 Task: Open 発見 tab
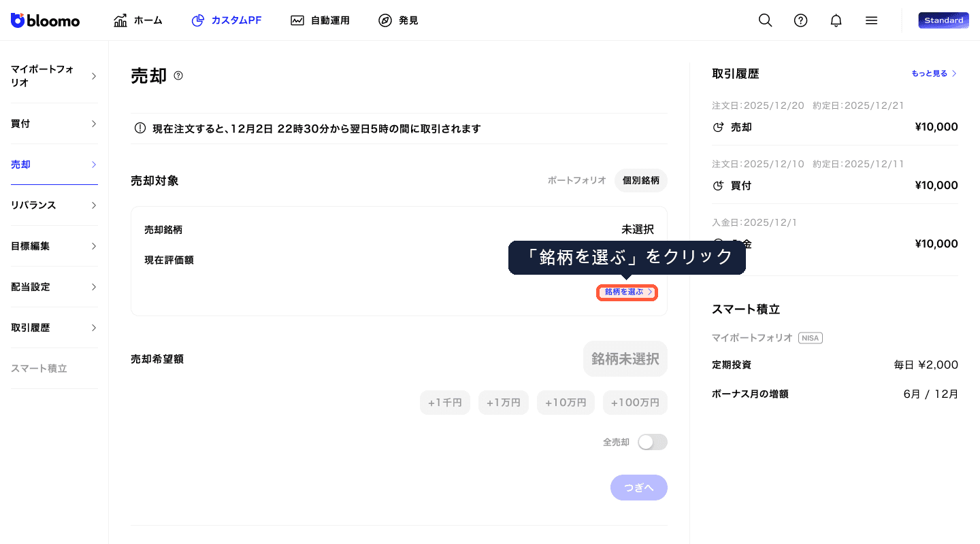coord(398,20)
